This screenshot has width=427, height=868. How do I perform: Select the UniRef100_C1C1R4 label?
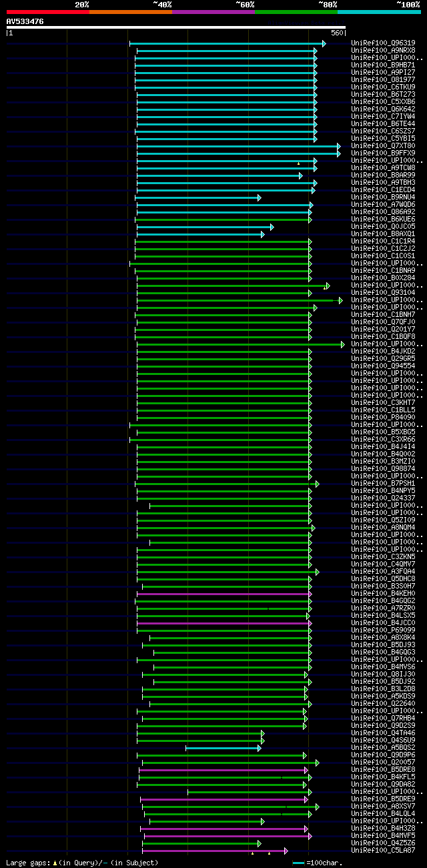pyautogui.click(x=383, y=242)
